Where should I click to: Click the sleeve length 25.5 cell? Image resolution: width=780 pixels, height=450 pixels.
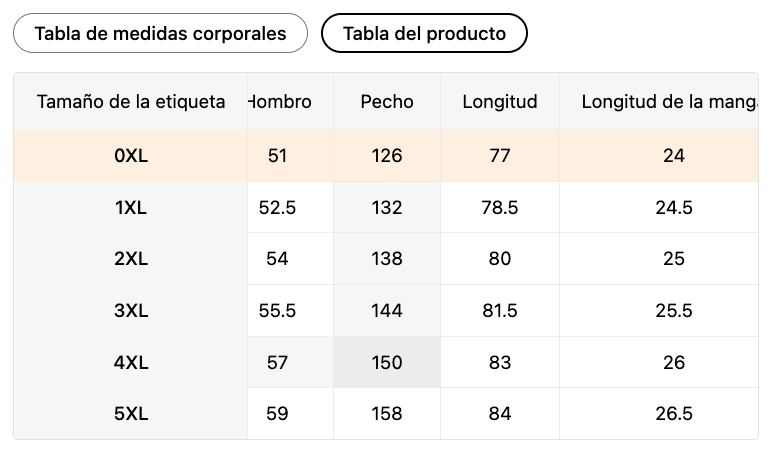(673, 311)
